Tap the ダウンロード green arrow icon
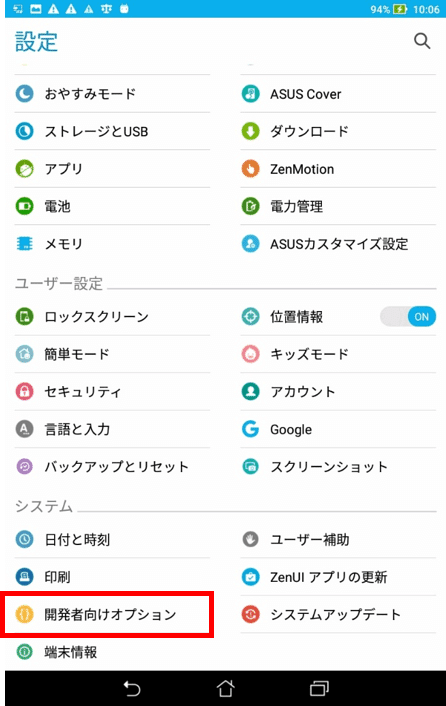446x706 pixels. coord(250,131)
